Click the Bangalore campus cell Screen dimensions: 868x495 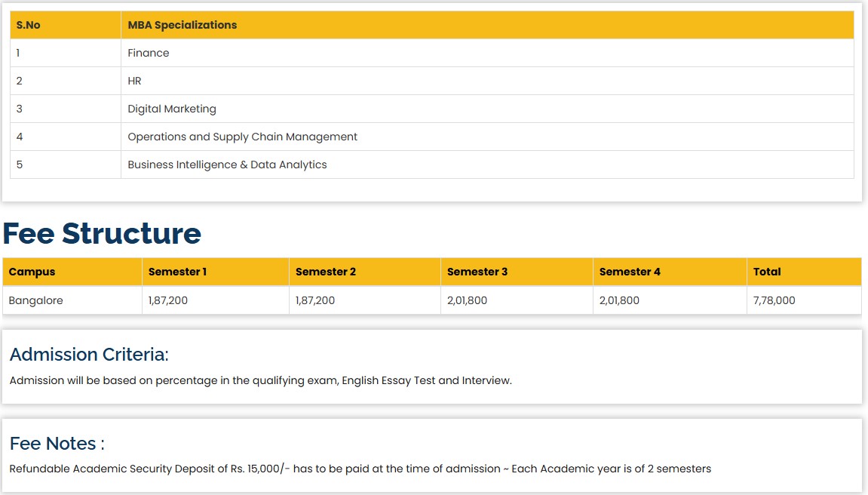click(35, 300)
